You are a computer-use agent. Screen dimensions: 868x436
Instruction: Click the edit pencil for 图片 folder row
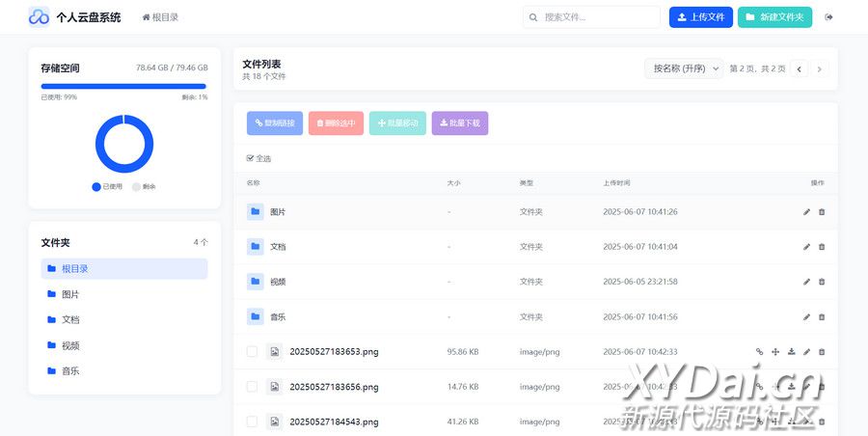pos(807,212)
